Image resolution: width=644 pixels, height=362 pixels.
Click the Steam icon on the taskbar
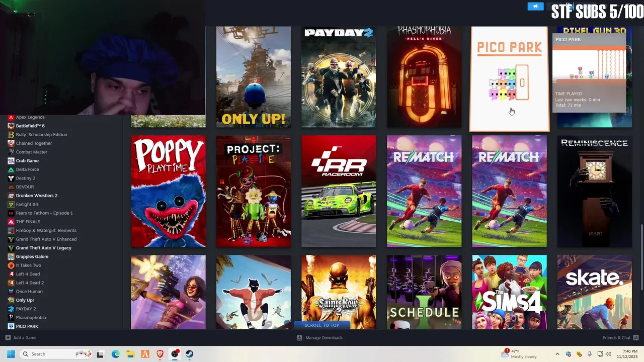pos(190,354)
